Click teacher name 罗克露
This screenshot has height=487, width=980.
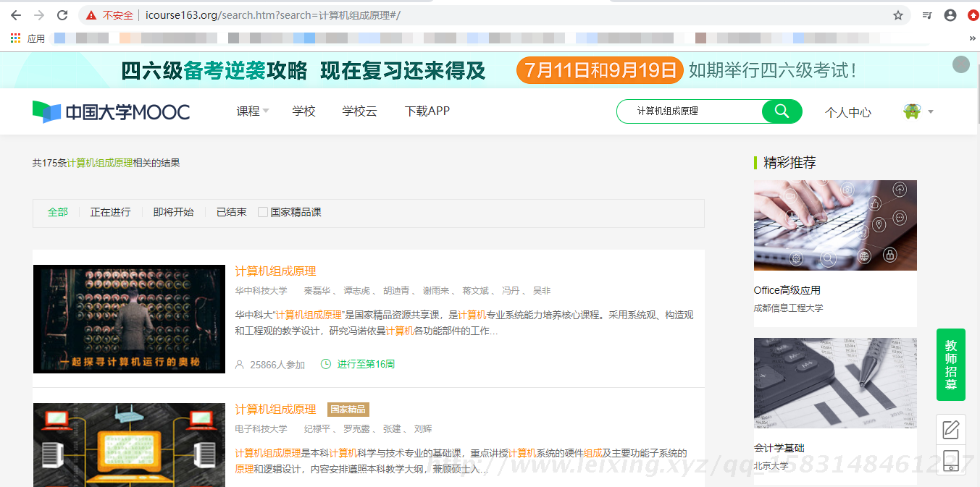(356, 428)
